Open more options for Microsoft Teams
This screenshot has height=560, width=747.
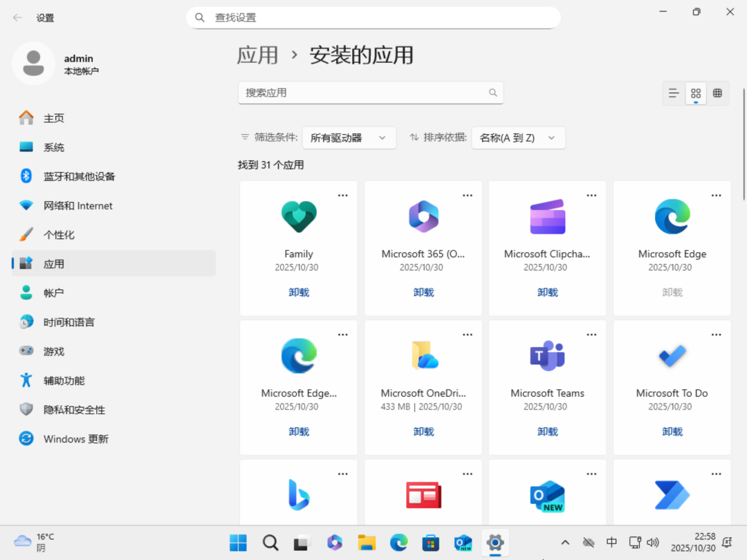click(591, 335)
